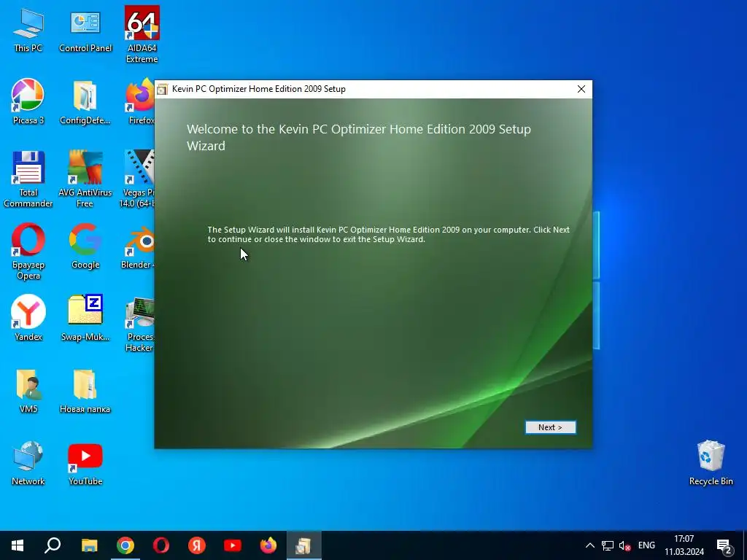Viewport: 747px width, 560px height.
Task: Select This PC desktop icon
Action: click(28, 29)
